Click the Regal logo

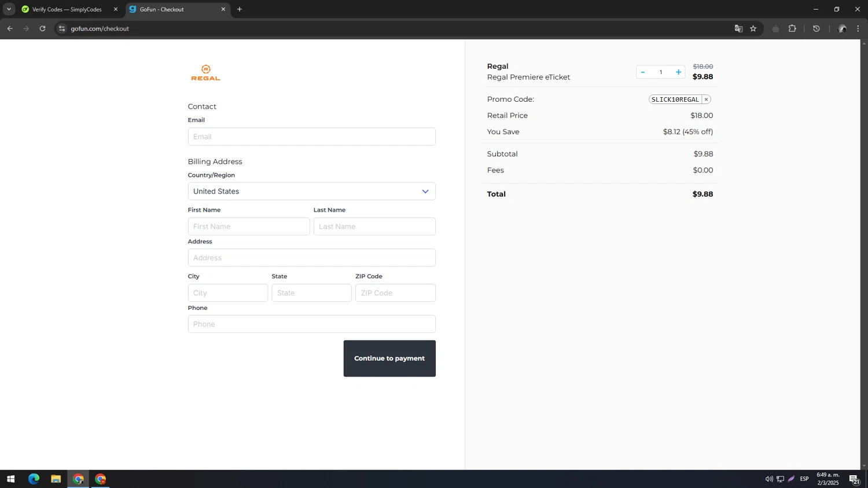click(205, 73)
